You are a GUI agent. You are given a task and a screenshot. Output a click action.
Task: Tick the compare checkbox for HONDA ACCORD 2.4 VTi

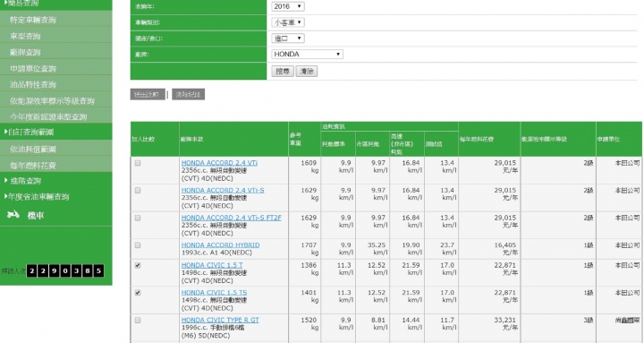point(138,163)
